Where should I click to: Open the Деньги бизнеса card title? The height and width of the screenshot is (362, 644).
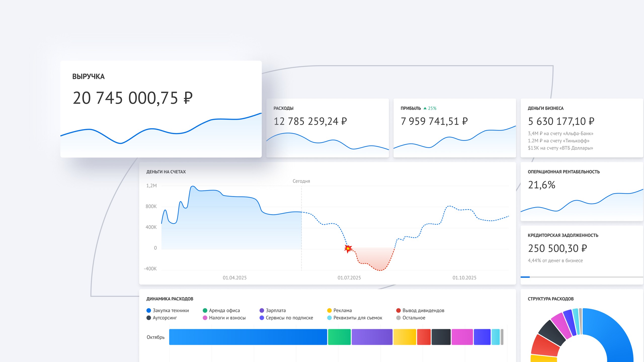pos(546,108)
